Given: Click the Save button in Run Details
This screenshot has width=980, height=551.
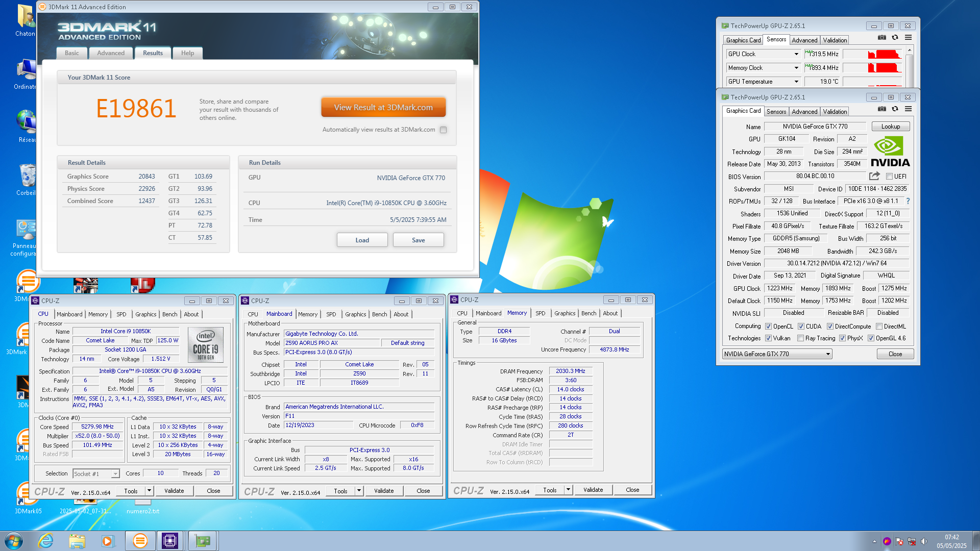Looking at the screenshot, I should point(419,240).
